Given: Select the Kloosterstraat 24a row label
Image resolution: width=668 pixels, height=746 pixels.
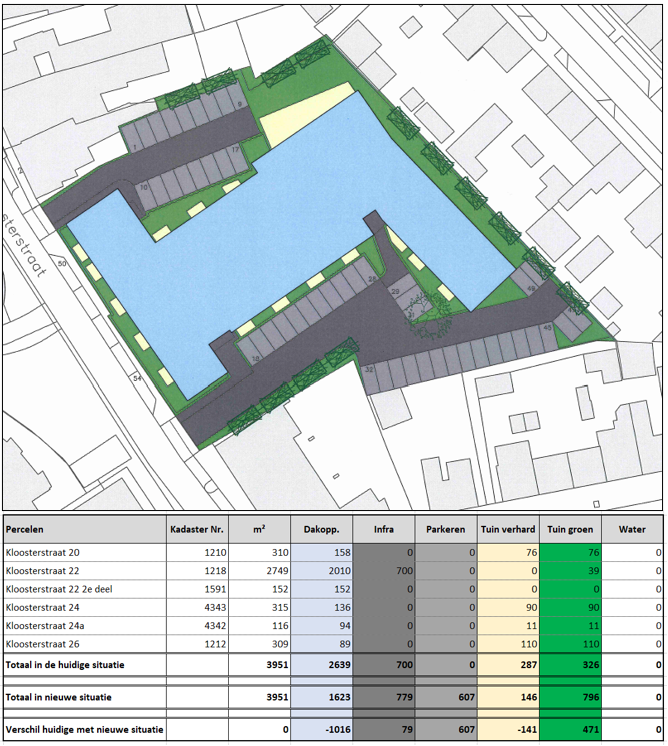Looking at the screenshot, I should coord(45,626).
